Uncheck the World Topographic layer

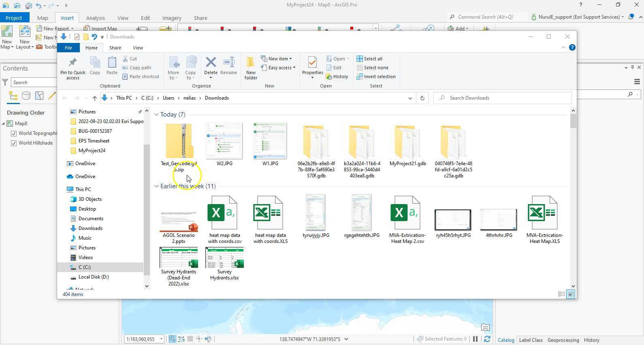14,133
